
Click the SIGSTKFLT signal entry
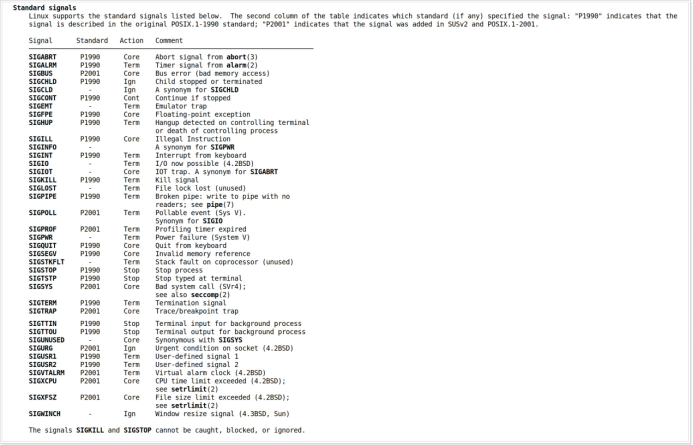(x=46, y=262)
